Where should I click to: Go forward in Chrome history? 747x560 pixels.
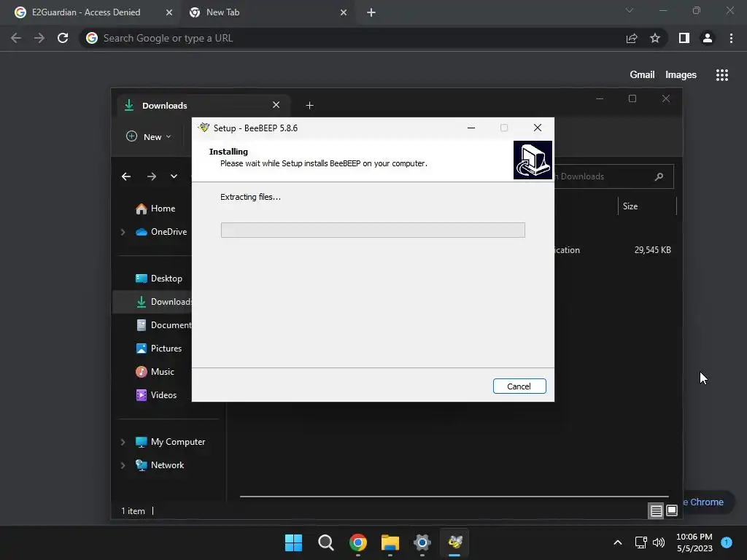pos(39,38)
